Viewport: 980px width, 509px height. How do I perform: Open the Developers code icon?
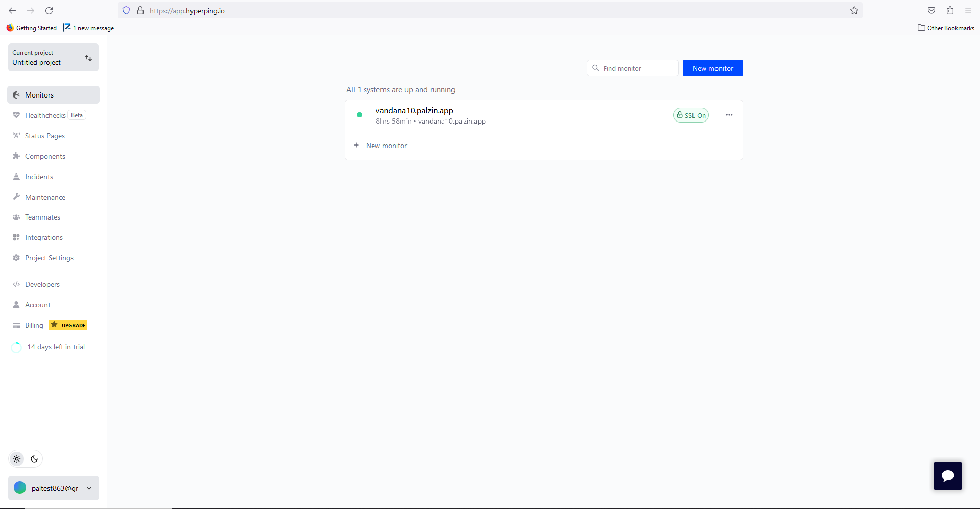point(16,284)
